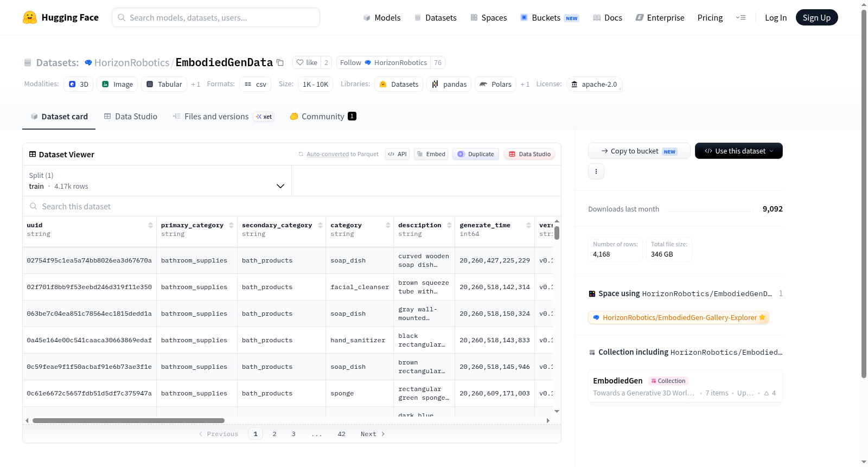
Task: Open the API button in Dataset Viewer
Action: (x=397, y=154)
